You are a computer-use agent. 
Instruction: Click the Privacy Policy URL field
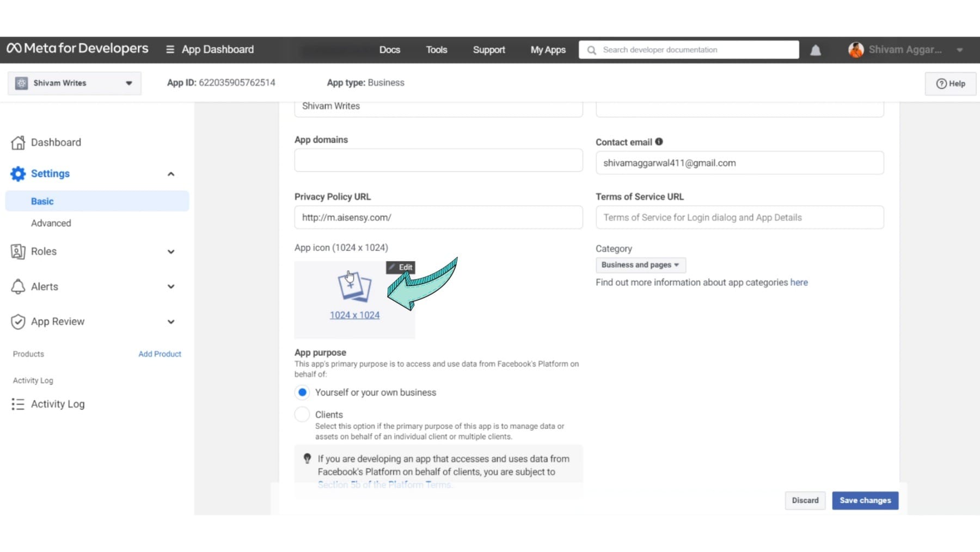[438, 217]
